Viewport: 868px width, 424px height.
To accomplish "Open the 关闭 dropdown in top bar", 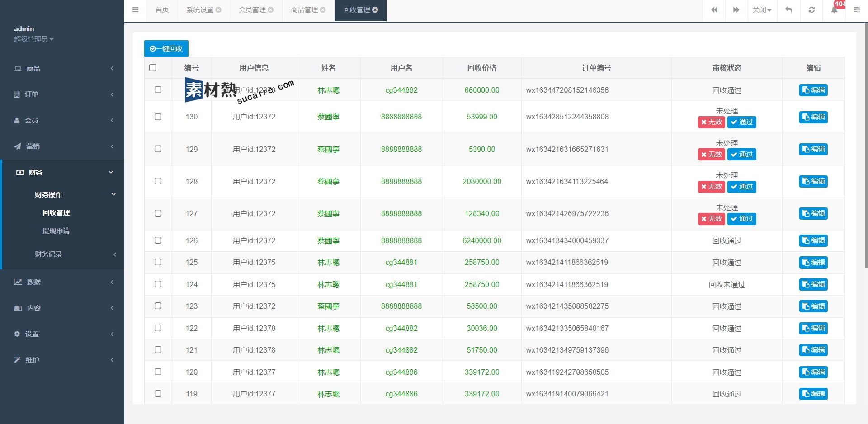I will [762, 10].
